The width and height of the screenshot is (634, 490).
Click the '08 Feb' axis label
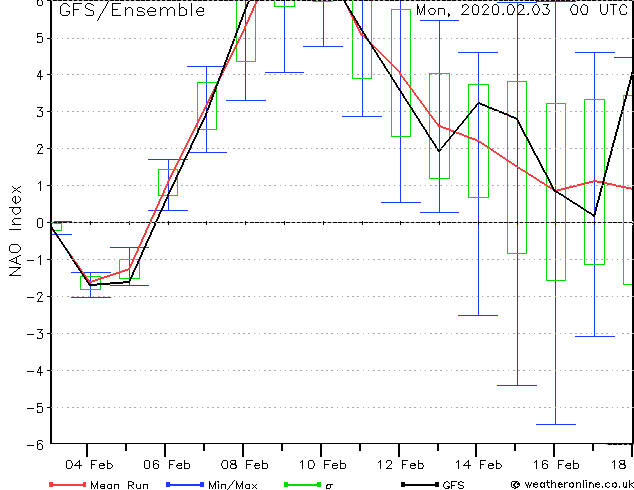coord(245,465)
